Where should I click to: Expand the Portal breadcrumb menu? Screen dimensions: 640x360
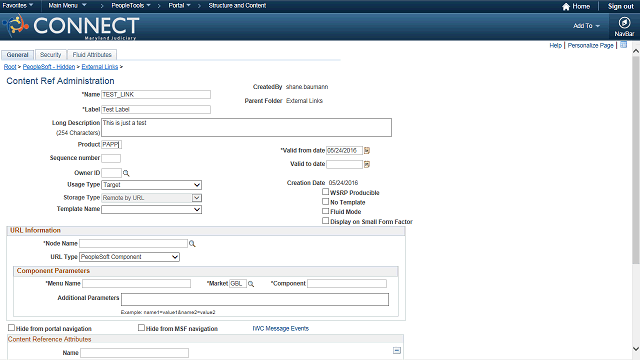click(180, 6)
